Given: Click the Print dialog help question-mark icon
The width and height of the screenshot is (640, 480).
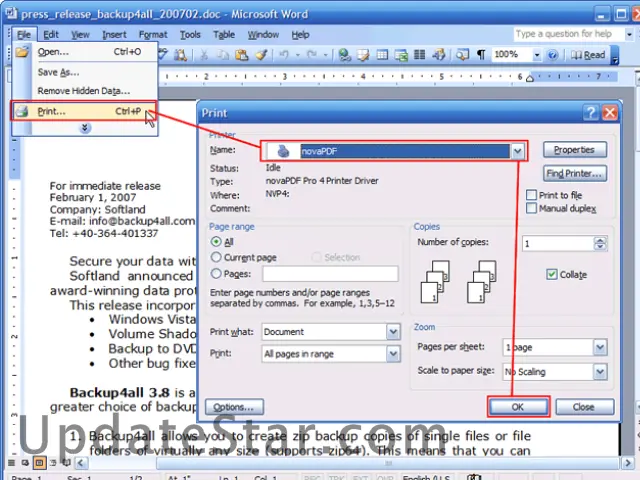Looking at the screenshot, I should pos(591,112).
